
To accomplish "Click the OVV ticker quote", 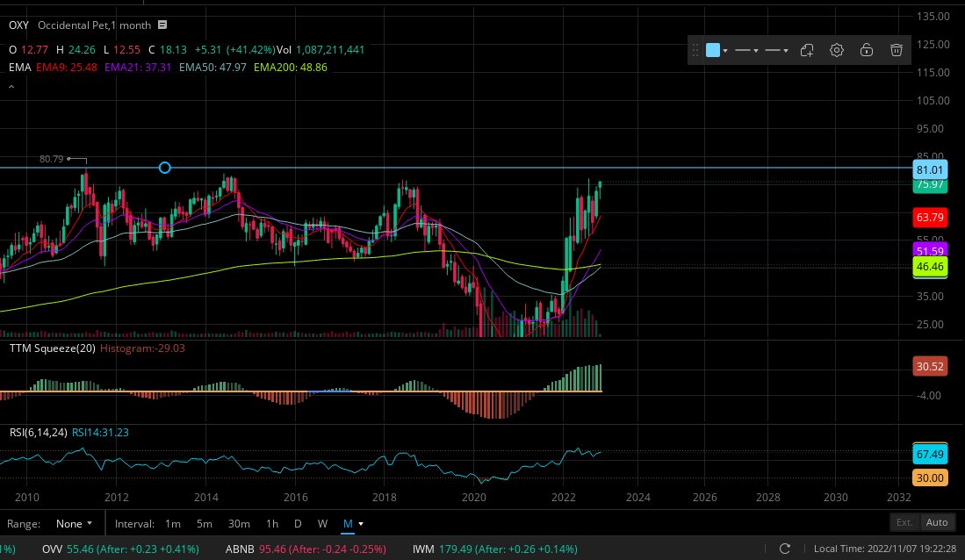I will point(120,549).
